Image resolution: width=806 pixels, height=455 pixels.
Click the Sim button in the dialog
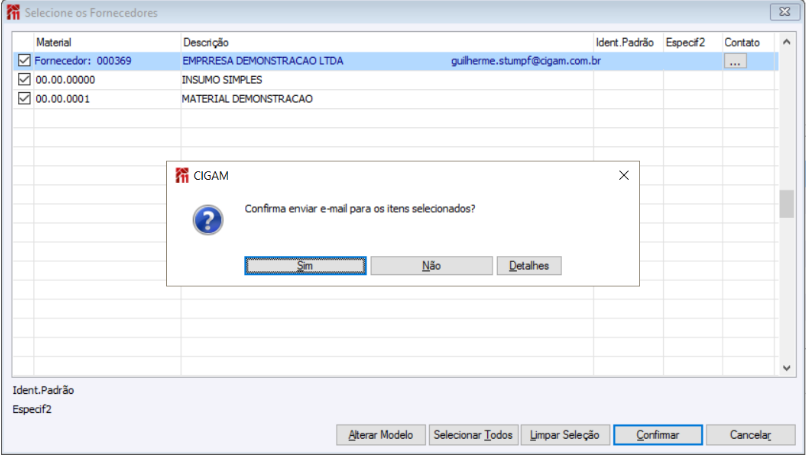click(x=305, y=266)
